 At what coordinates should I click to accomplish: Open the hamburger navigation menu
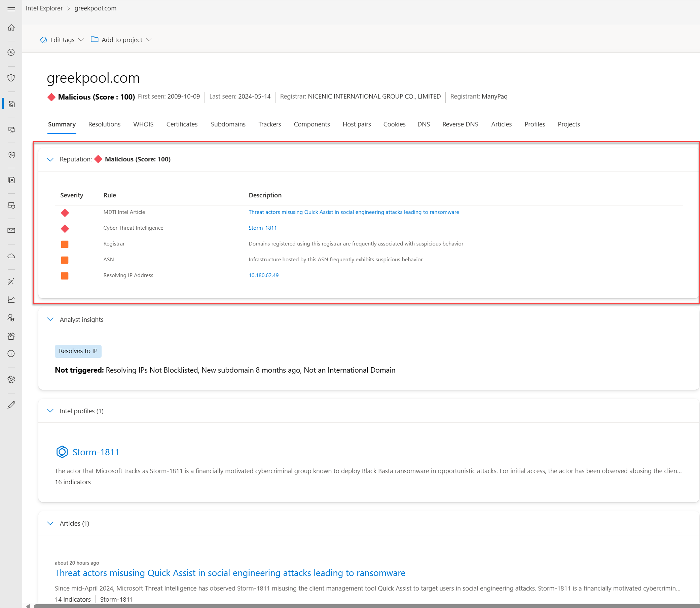11,9
